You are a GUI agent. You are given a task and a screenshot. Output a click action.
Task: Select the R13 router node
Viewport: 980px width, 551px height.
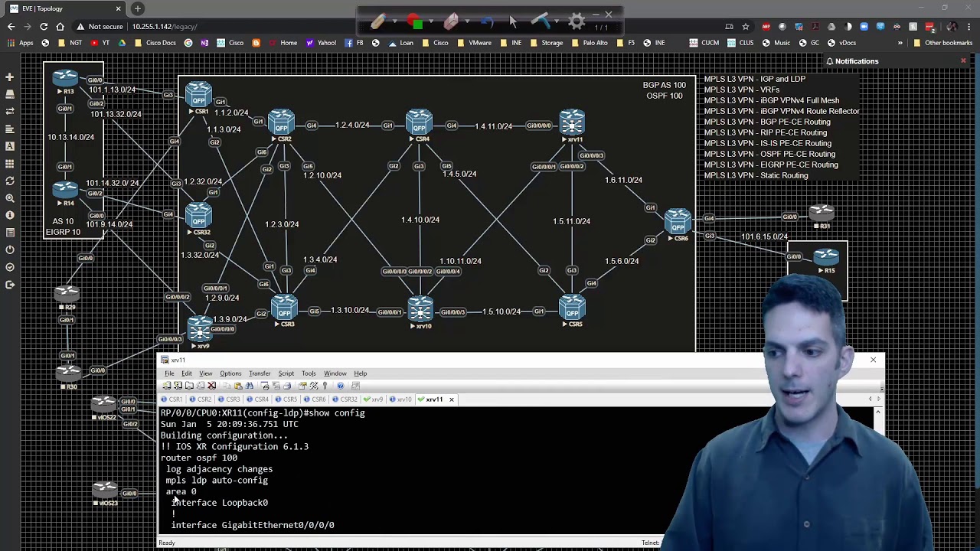(x=66, y=79)
